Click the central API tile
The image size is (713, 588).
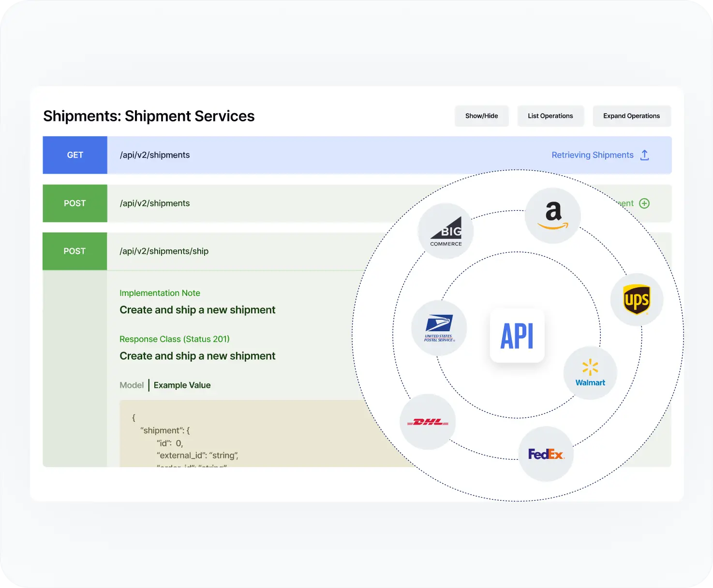pos(517,336)
